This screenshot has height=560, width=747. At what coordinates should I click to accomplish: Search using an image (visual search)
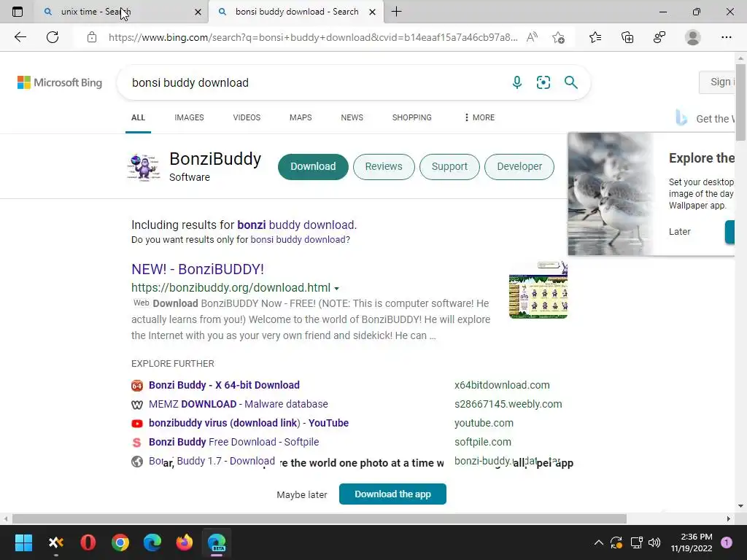click(543, 82)
